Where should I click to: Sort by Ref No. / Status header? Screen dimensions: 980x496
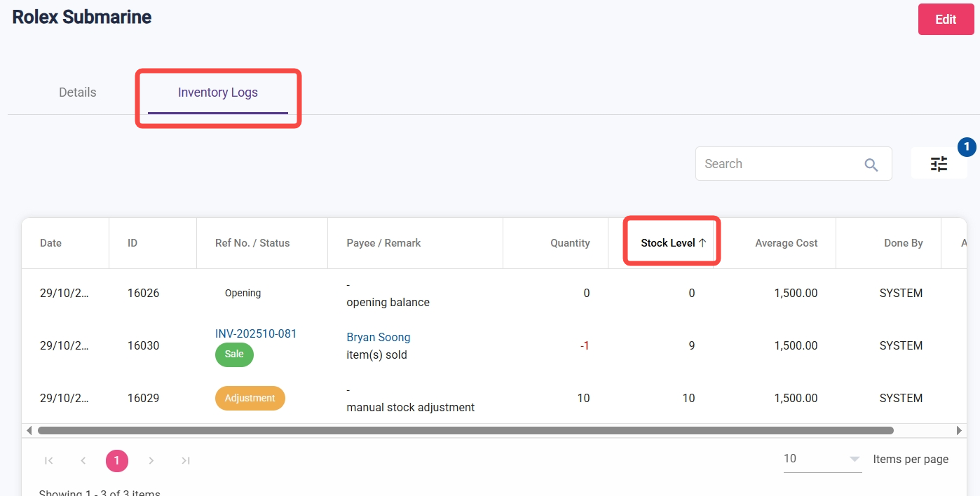tap(252, 243)
